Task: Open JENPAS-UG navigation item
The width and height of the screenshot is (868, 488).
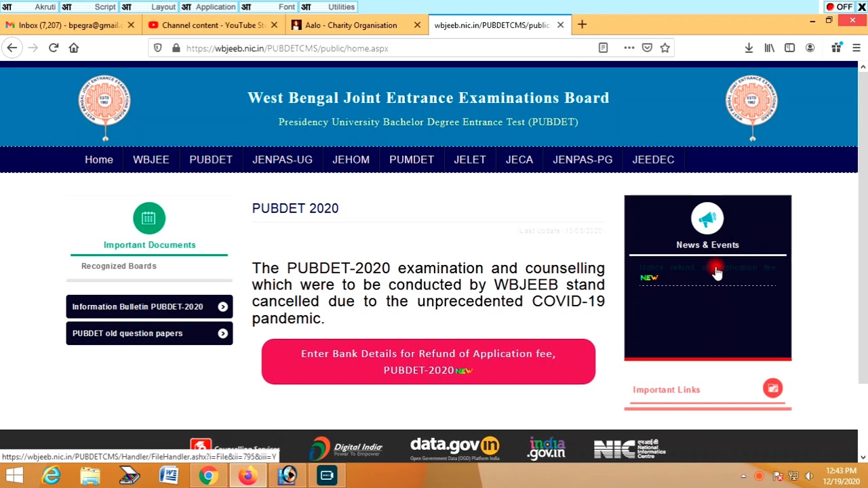Action: (282, 160)
